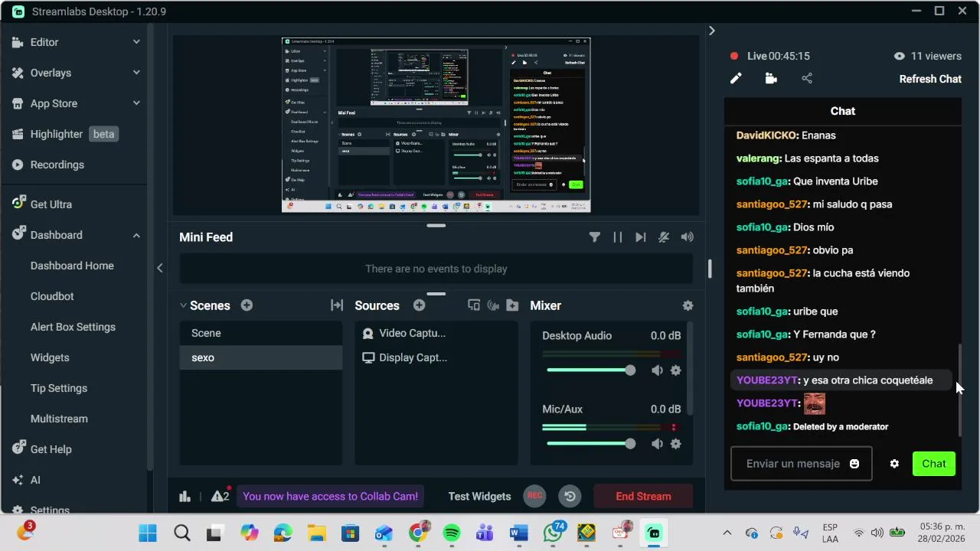The width and height of the screenshot is (980, 551).
Task: Toggle mute event sounds in Mini Feed
Action: (664, 237)
